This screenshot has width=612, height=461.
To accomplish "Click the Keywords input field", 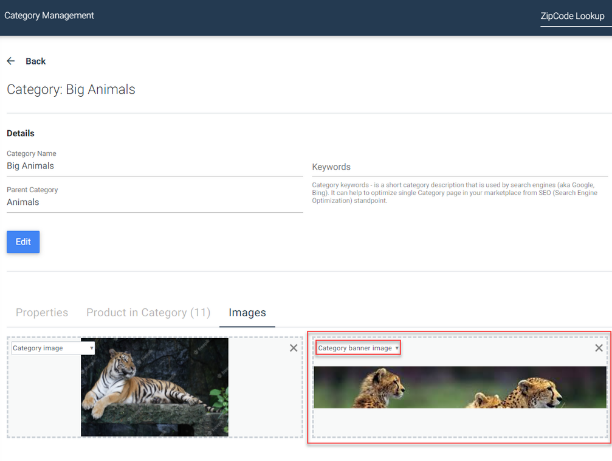I will [x=460, y=167].
